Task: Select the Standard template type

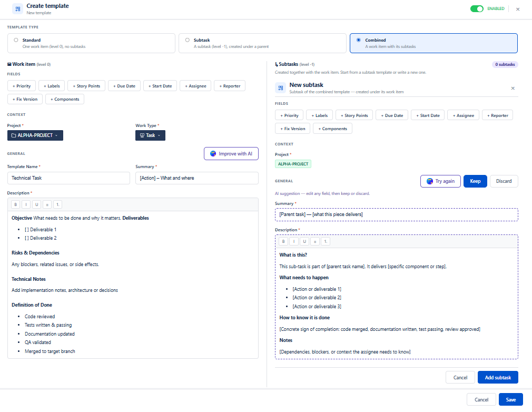Action: click(x=91, y=43)
